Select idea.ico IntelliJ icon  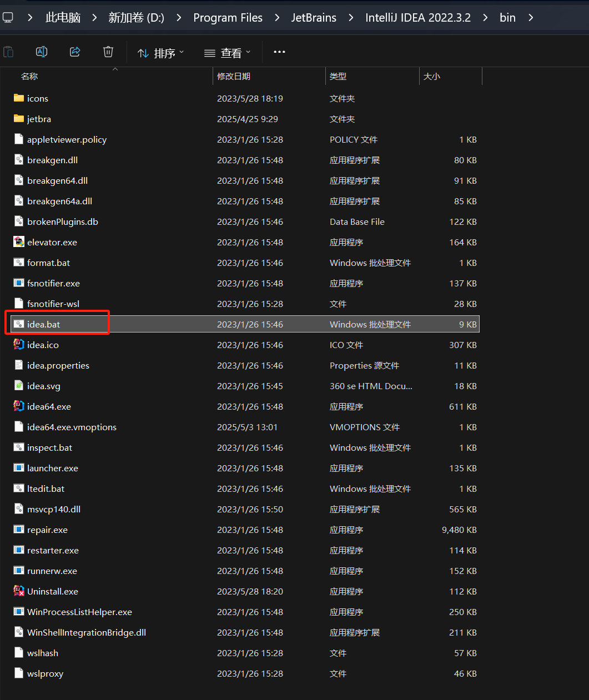coord(19,345)
